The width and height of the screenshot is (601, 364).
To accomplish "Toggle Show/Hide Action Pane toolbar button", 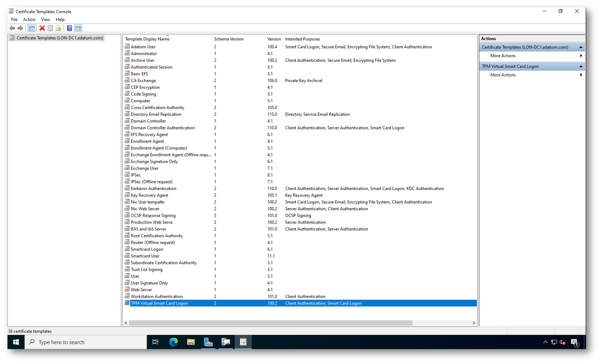I will (x=78, y=28).
